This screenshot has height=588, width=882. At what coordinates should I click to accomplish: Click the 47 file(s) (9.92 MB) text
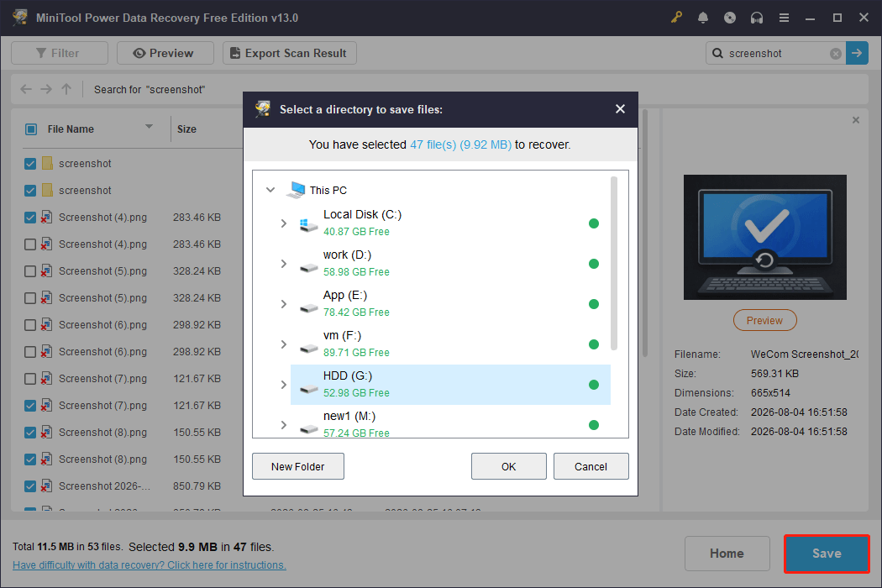[x=460, y=144]
